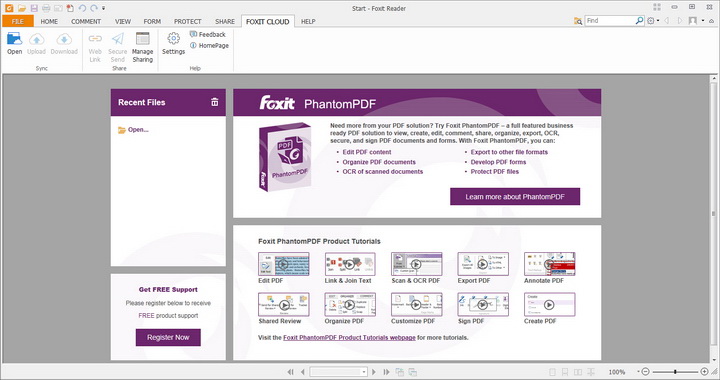Go to previous page arrow in status bar
Viewport: 720px width, 380px height.
point(303,372)
